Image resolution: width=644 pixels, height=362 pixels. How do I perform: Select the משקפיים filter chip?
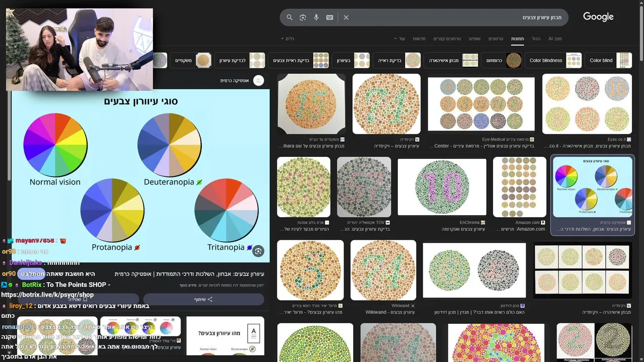pos(191,60)
